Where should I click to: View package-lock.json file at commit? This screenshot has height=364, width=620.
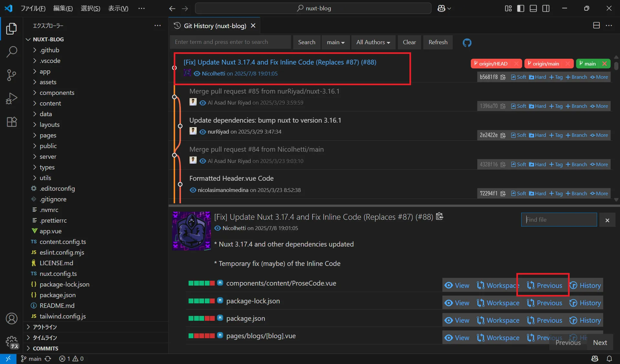[457, 303]
